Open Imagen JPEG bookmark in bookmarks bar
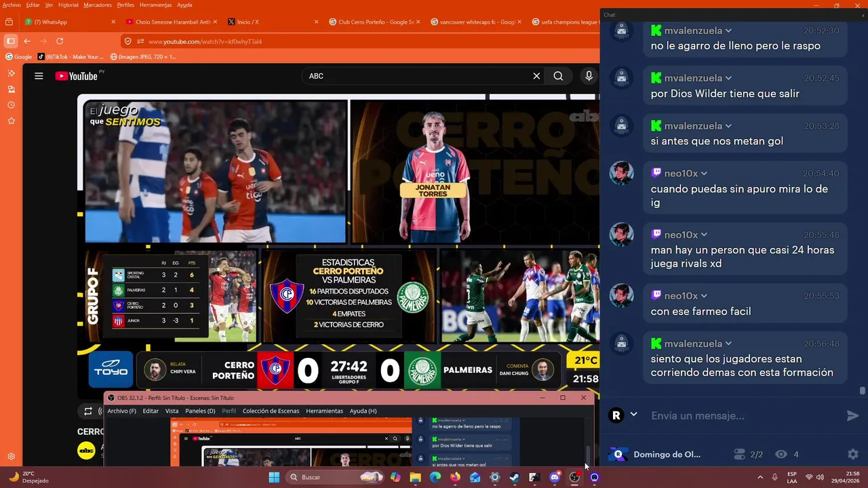 [x=143, y=57]
